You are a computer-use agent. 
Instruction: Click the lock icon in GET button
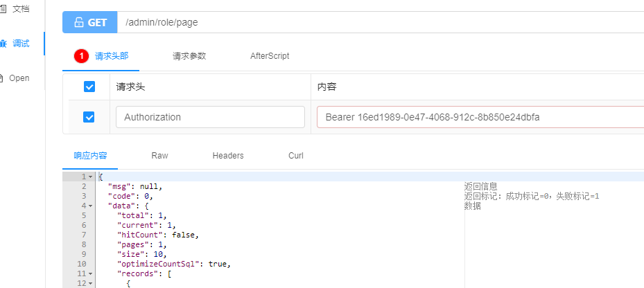point(79,23)
